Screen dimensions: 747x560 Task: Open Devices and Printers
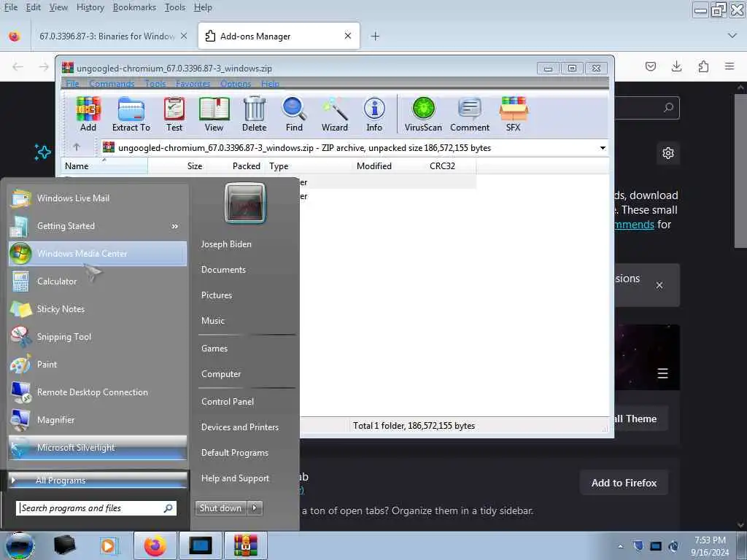tap(239, 427)
